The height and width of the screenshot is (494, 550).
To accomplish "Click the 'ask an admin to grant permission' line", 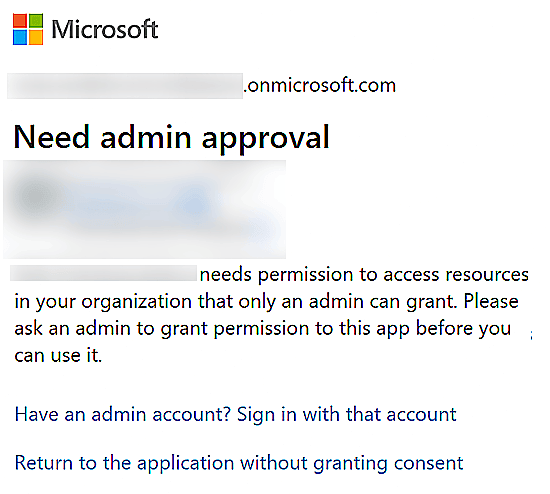I will pos(262,329).
